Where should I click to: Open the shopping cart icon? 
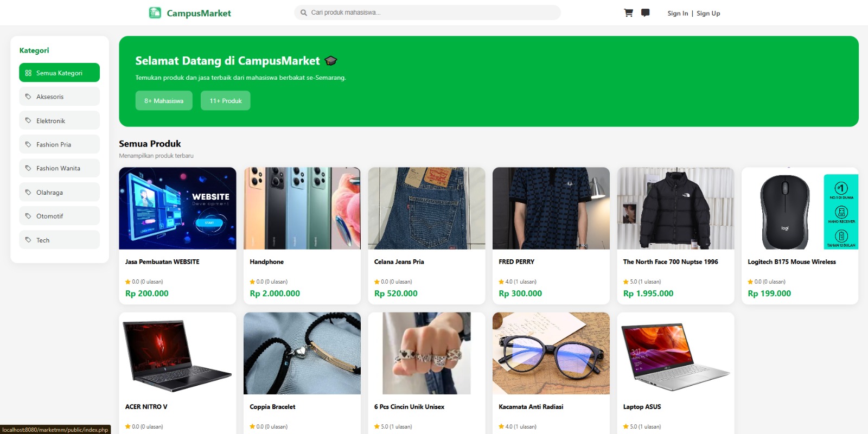[628, 13]
